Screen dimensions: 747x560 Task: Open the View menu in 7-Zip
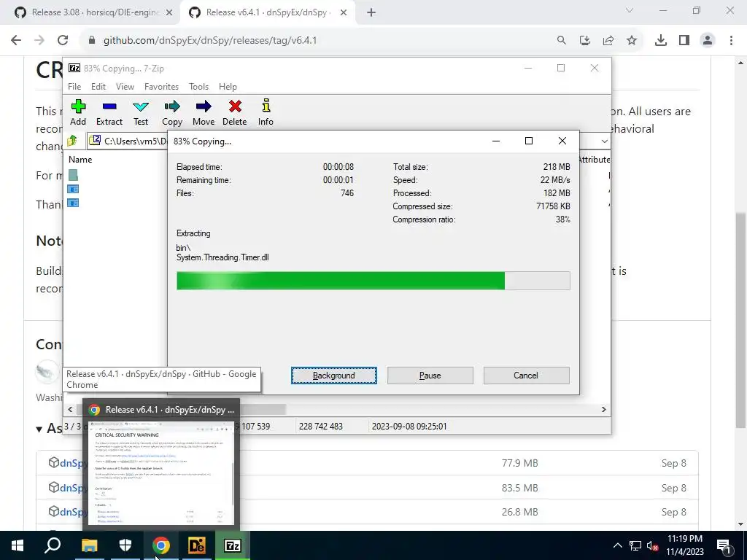125,87
